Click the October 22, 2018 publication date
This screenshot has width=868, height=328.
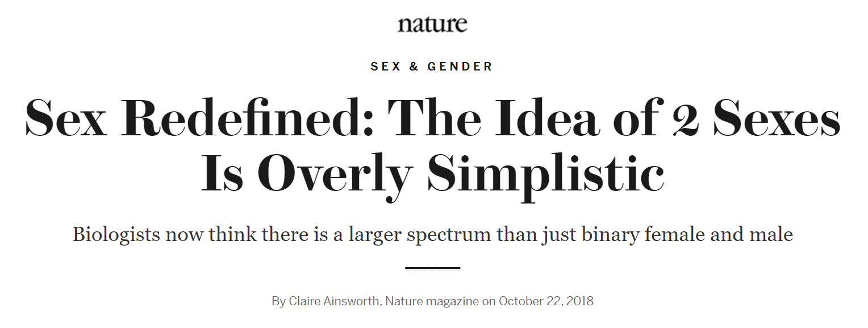[546, 301]
